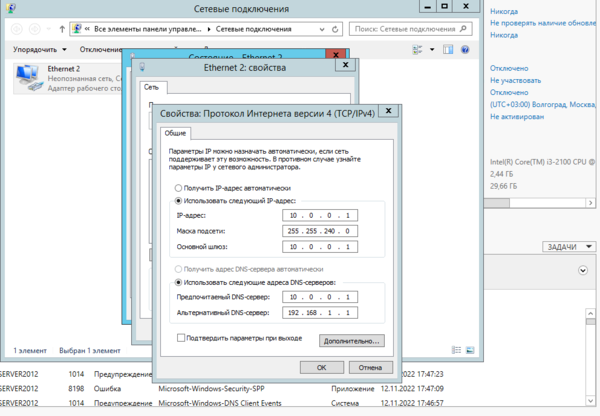Open address bar history dropdown
The width and height of the screenshot is (600, 416).
point(322,29)
